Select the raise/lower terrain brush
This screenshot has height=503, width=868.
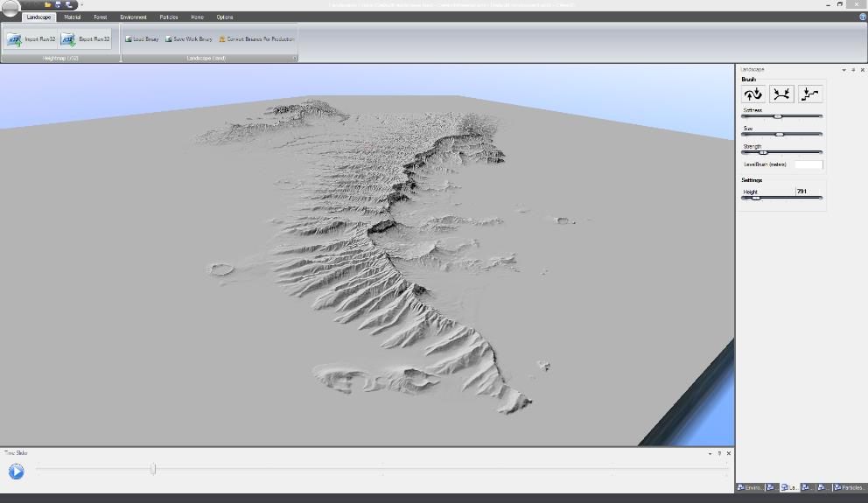pyautogui.click(x=752, y=94)
